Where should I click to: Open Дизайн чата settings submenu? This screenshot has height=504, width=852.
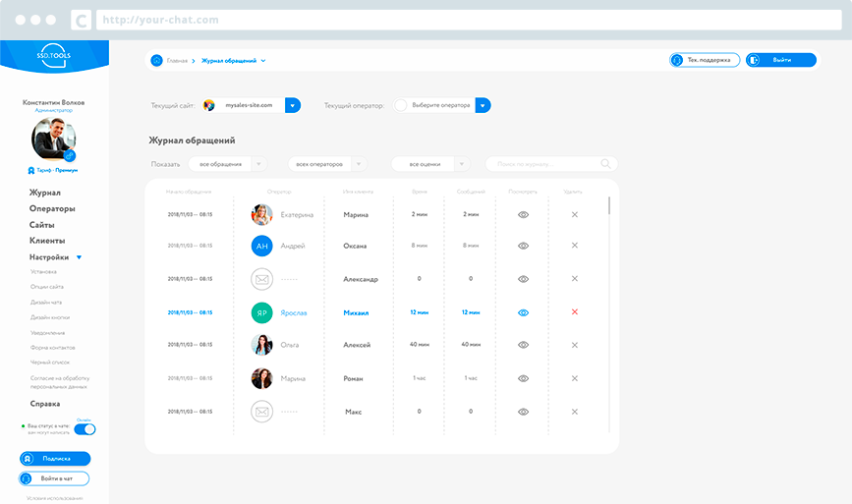(x=46, y=302)
